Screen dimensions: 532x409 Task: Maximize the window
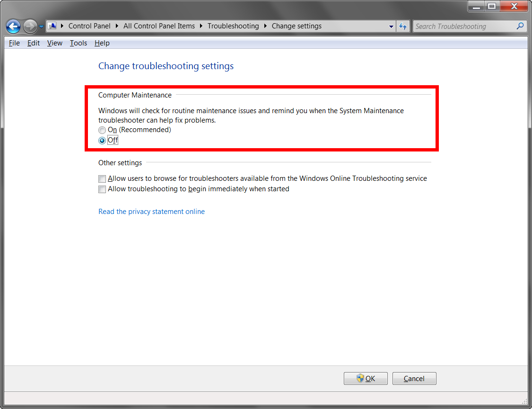click(492, 7)
